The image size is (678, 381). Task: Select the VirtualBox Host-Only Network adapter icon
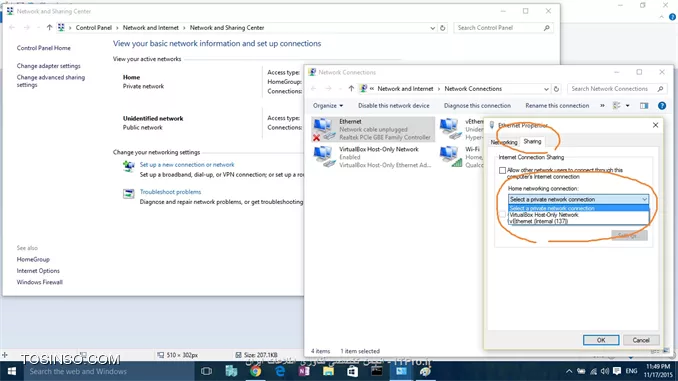324,157
